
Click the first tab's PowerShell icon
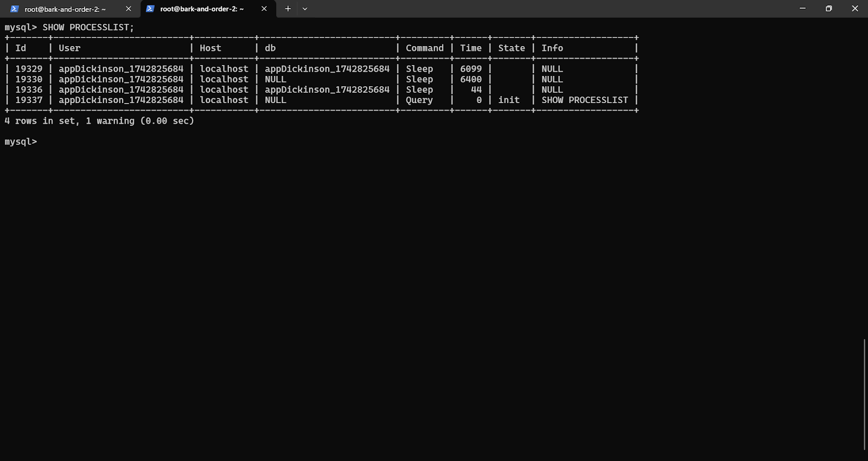15,9
